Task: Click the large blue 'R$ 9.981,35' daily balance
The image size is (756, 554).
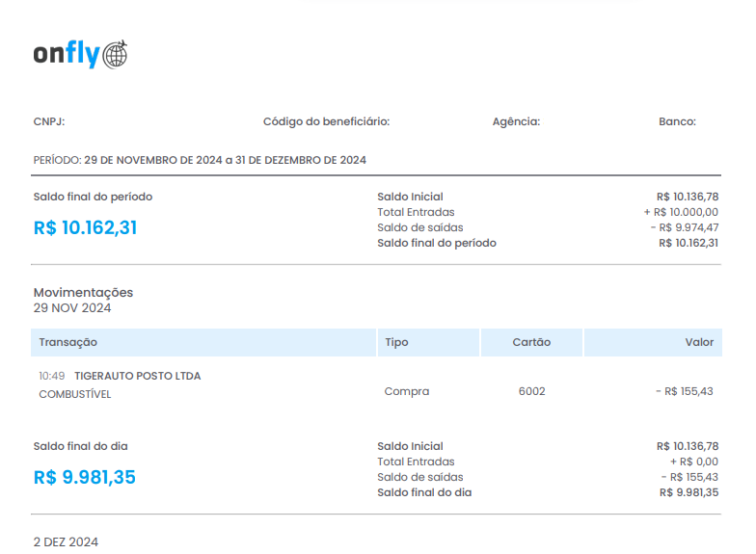Action: pyautogui.click(x=85, y=477)
